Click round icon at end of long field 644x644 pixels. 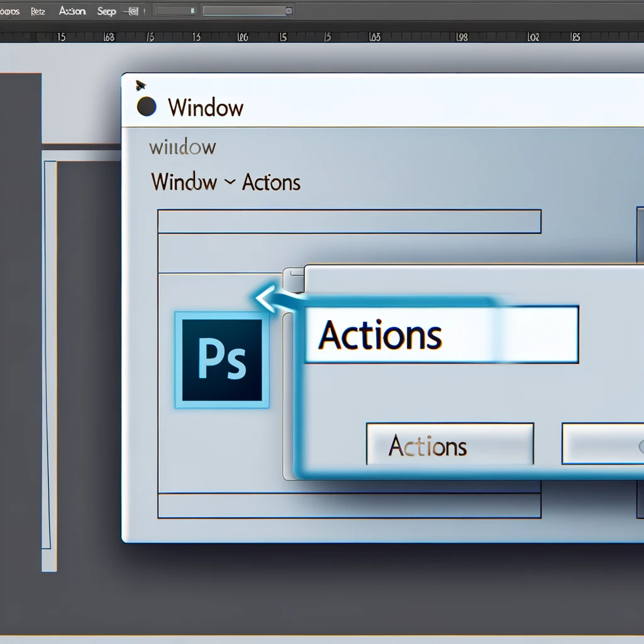pos(289,11)
